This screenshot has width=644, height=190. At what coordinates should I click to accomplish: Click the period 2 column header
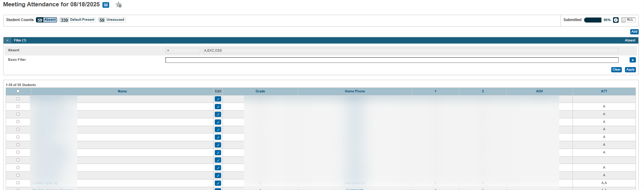click(x=483, y=91)
